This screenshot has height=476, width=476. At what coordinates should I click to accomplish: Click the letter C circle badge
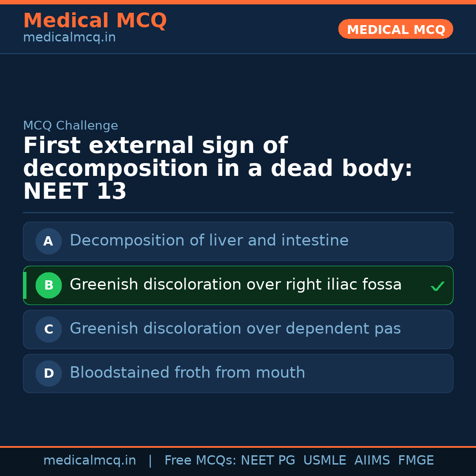point(48,329)
